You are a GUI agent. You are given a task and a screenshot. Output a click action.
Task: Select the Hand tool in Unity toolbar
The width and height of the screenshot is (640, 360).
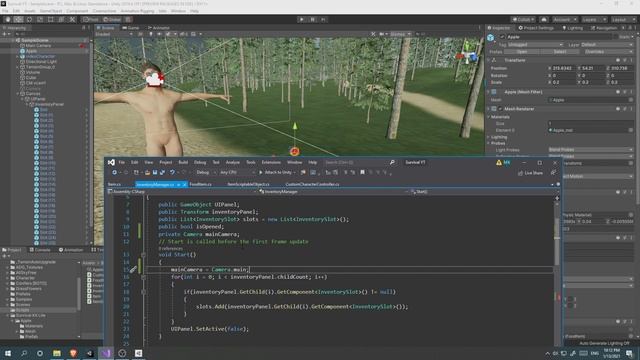tap(8, 19)
